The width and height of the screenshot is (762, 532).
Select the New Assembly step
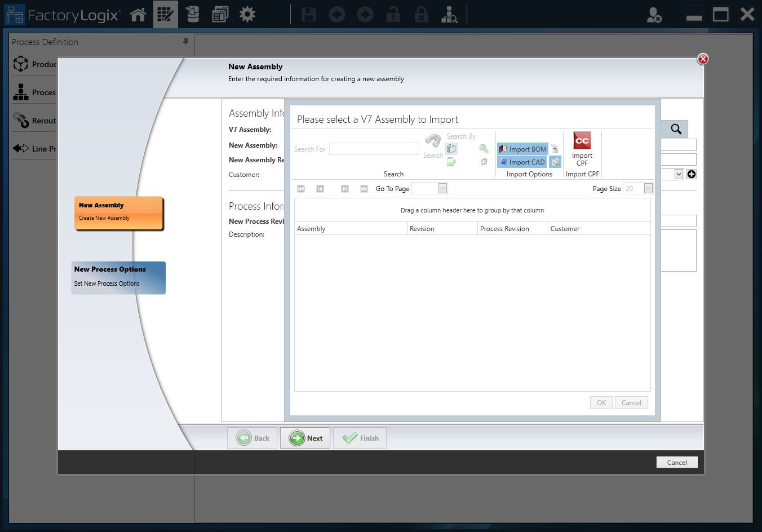pos(118,213)
